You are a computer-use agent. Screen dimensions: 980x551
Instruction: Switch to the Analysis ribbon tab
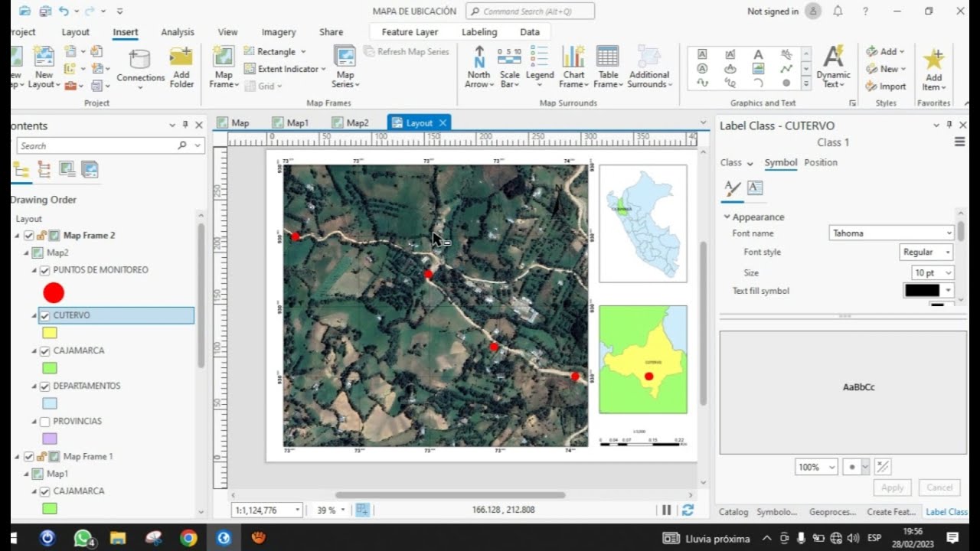178,32
